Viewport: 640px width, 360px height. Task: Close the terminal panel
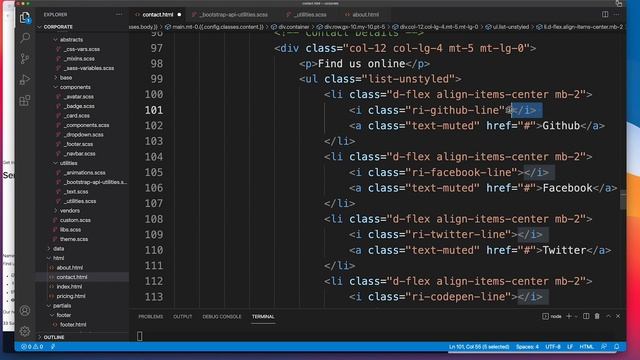tap(618, 316)
